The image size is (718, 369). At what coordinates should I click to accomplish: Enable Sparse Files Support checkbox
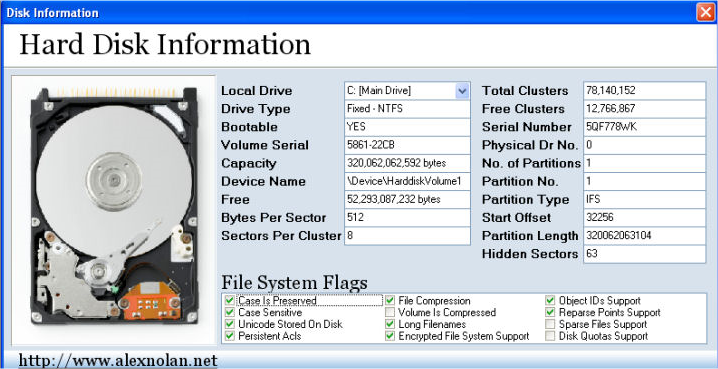(550, 324)
